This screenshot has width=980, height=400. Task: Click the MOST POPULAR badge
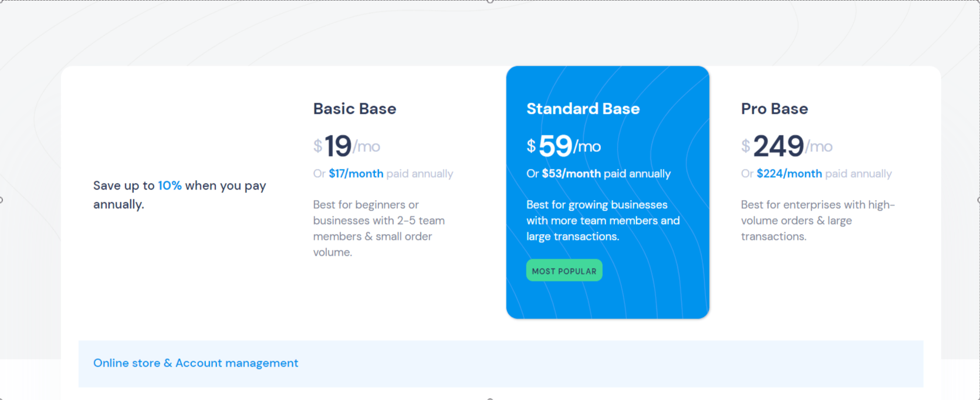pyautogui.click(x=564, y=270)
